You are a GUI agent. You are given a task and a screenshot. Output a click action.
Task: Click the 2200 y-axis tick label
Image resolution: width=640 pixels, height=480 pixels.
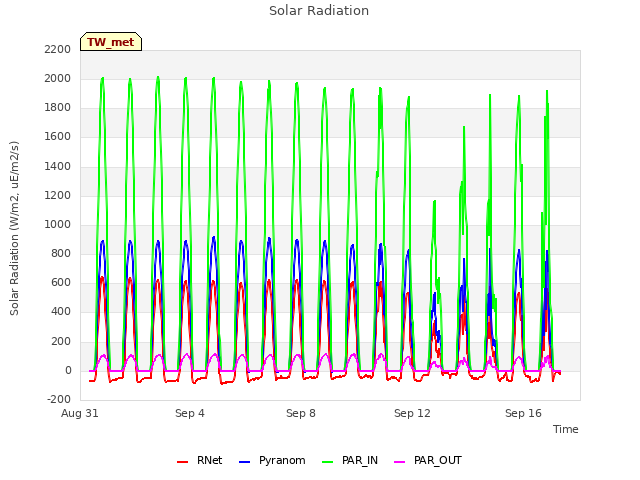coord(58,49)
